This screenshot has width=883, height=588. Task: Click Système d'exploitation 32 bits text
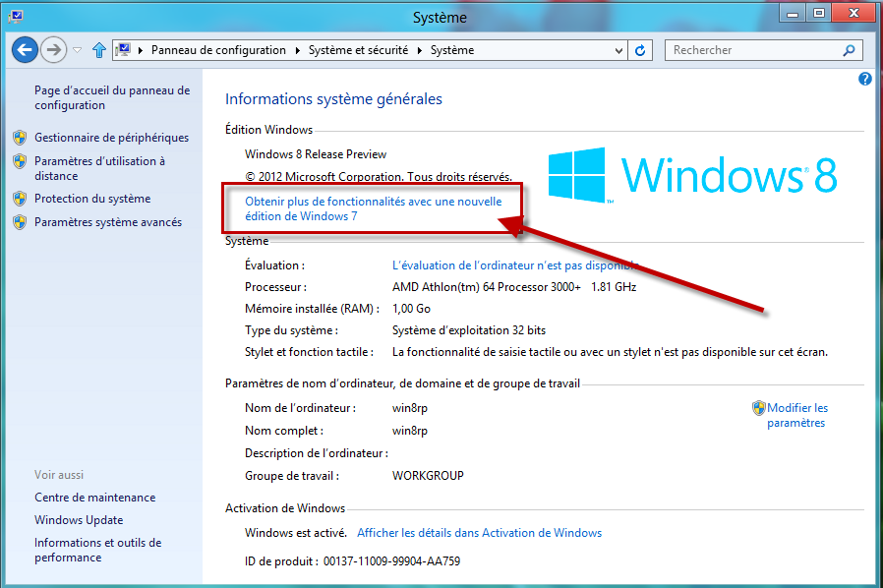pos(468,330)
